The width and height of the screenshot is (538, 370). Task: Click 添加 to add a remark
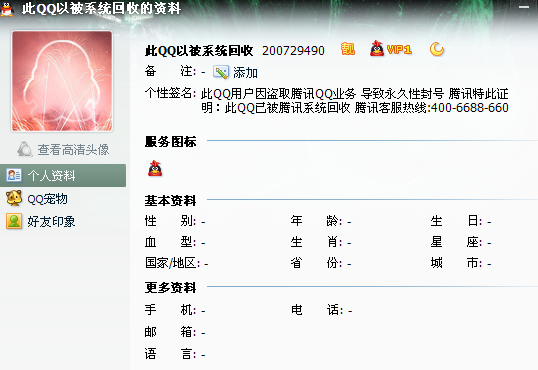coord(245,73)
